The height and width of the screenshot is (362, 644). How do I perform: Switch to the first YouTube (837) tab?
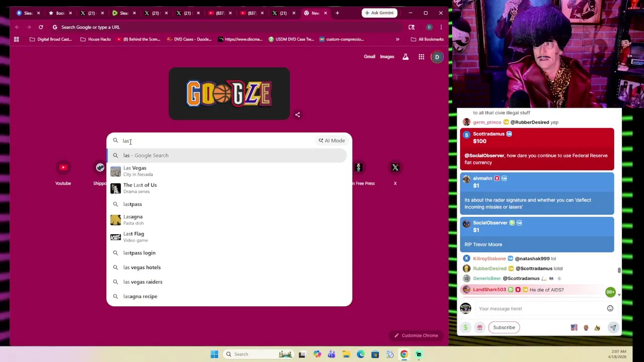pos(219,13)
